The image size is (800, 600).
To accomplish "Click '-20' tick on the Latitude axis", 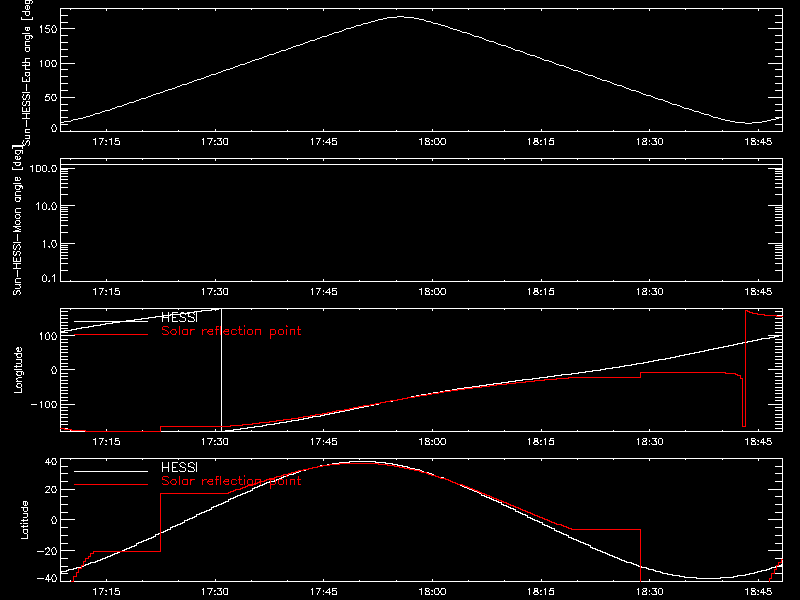I will click(47, 551).
